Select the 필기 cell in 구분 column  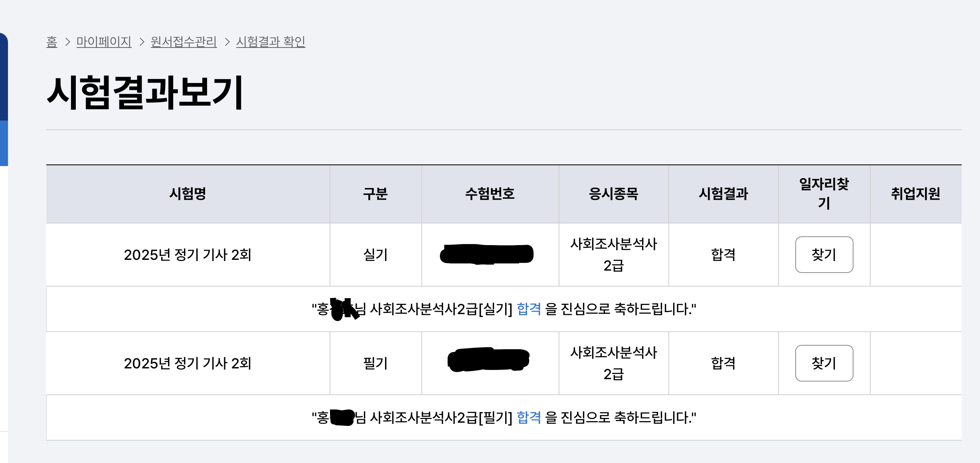click(375, 363)
